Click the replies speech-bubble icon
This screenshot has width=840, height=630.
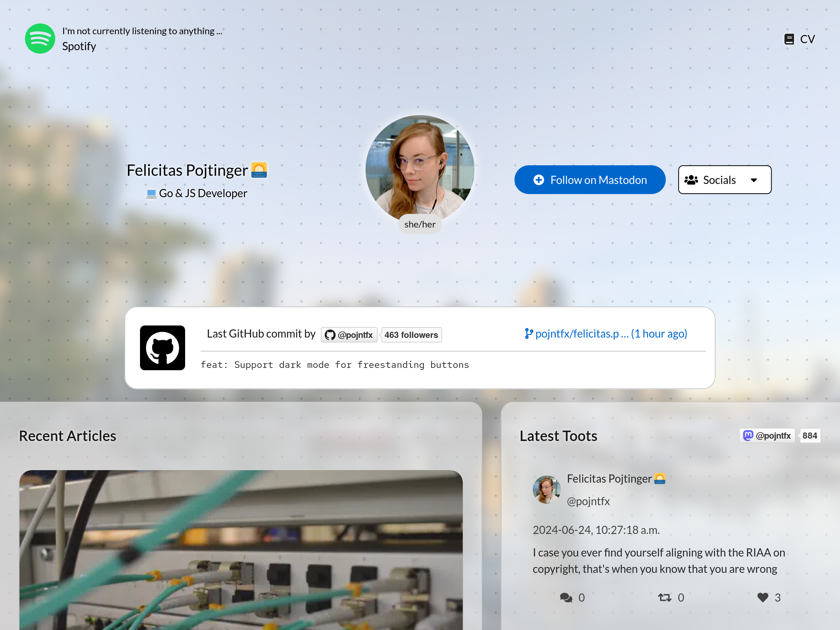click(566, 597)
